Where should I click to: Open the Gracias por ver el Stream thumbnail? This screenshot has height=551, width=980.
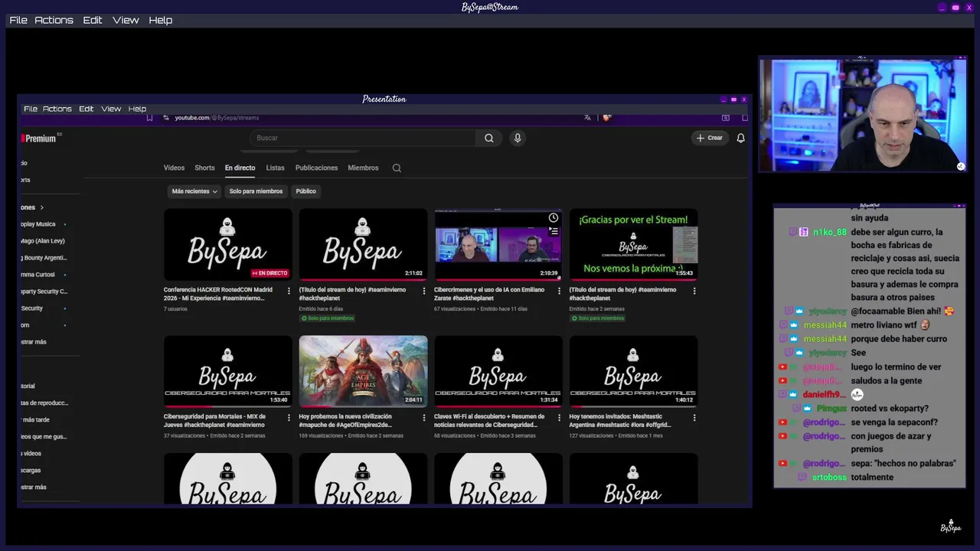tap(633, 245)
